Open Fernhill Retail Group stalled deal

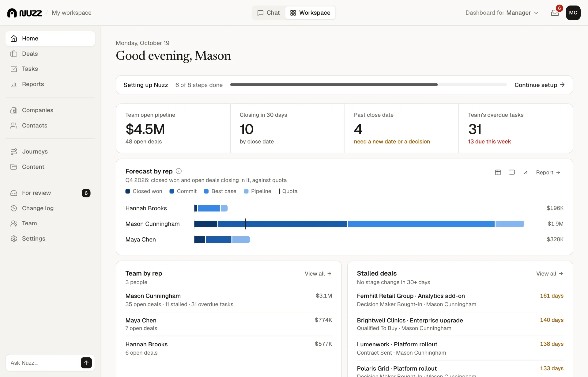[x=460, y=300]
